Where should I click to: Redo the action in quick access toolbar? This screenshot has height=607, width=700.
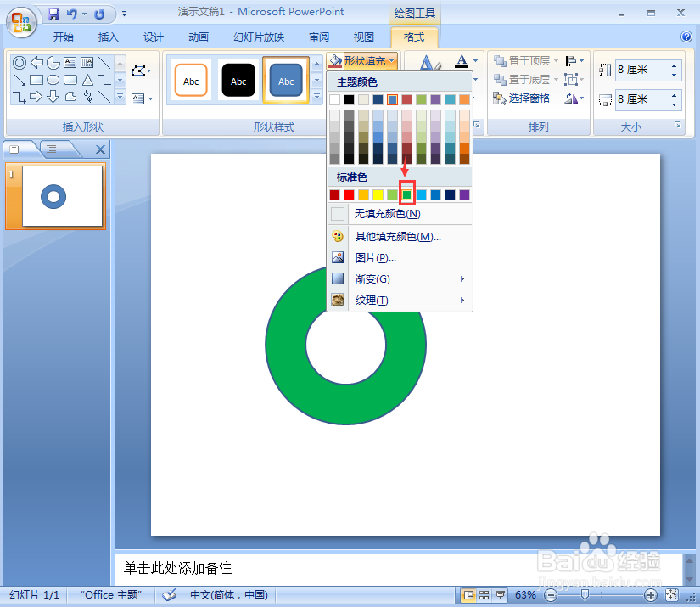[x=99, y=14]
